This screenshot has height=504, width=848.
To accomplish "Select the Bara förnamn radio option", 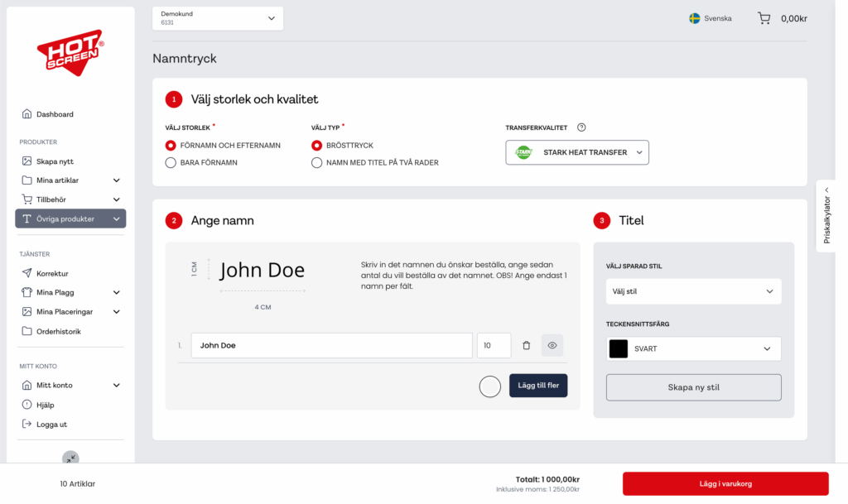I will pyautogui.click(x=171, y=163).
